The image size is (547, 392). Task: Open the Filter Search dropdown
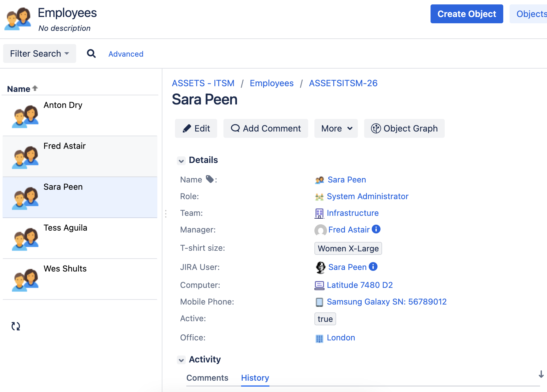[39, 53]
